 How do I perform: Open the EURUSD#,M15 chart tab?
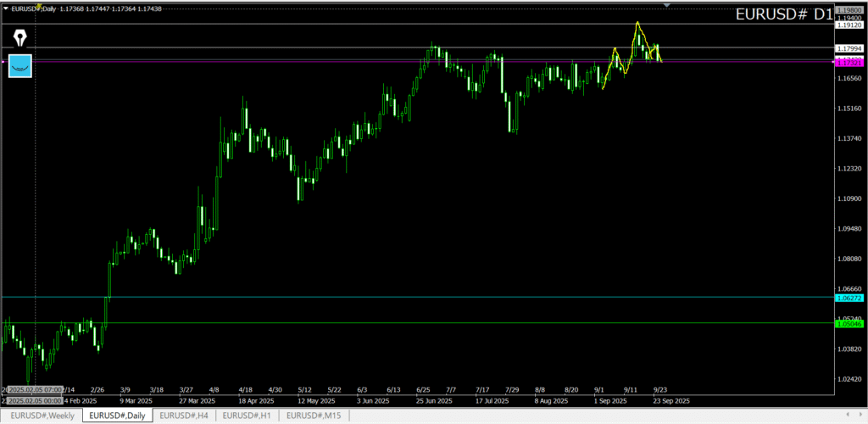click(x=314, y=416)
